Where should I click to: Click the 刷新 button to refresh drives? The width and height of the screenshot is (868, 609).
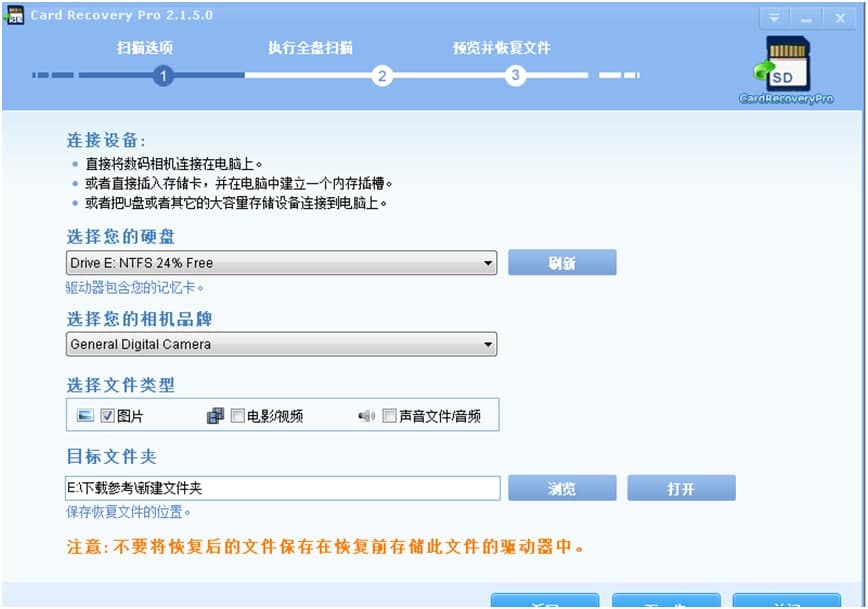click(563, 261)
